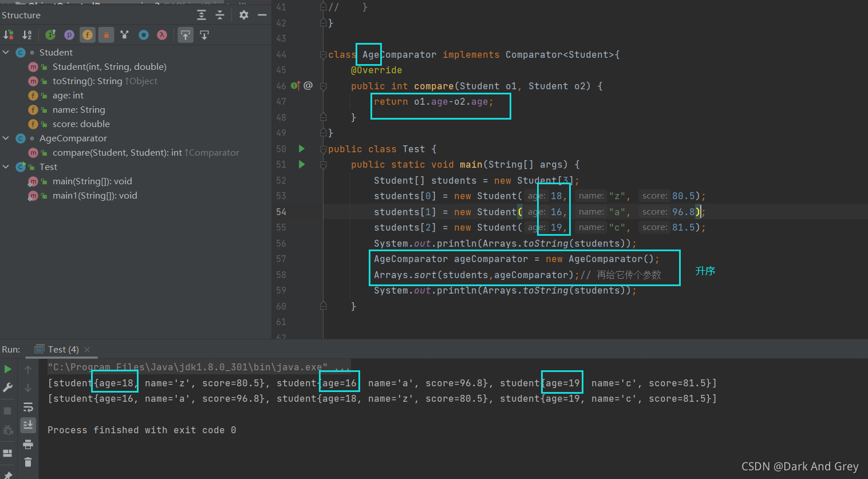Toggle Show Properties purple p icon
The image size is (868, 479).
click(x=69, y=35)
